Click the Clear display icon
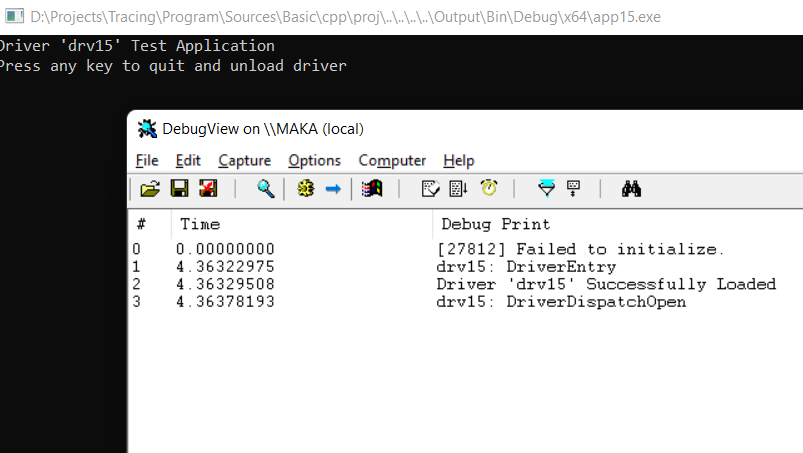Image resolution: width=803 pixels, height=453 pixels. pos(208,189)
